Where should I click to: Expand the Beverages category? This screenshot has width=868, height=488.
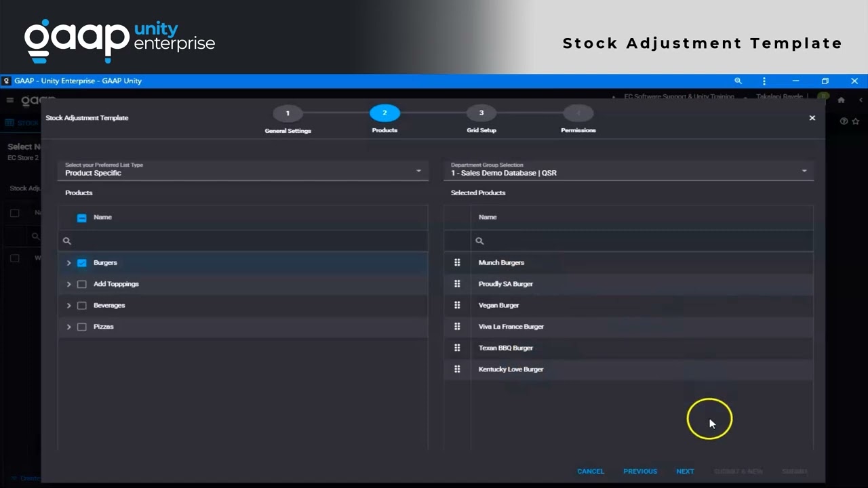(x=68, y=306)
